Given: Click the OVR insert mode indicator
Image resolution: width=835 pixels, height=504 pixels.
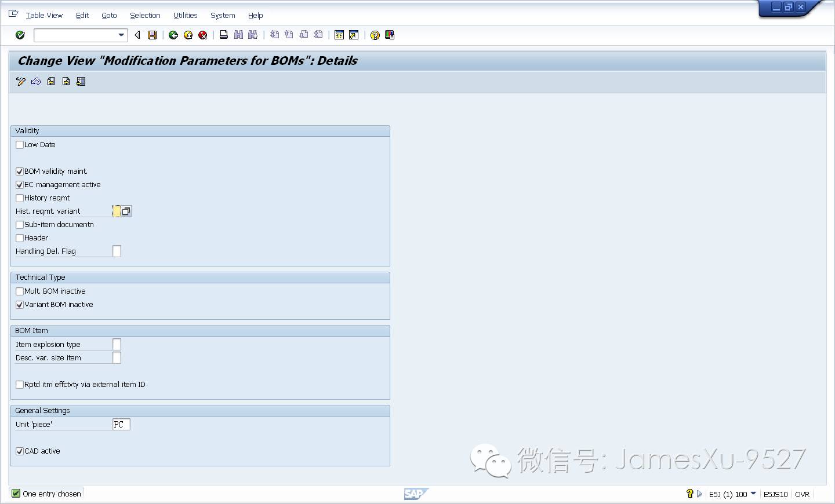Looking at the screenshot, I should tap(803, 494).
